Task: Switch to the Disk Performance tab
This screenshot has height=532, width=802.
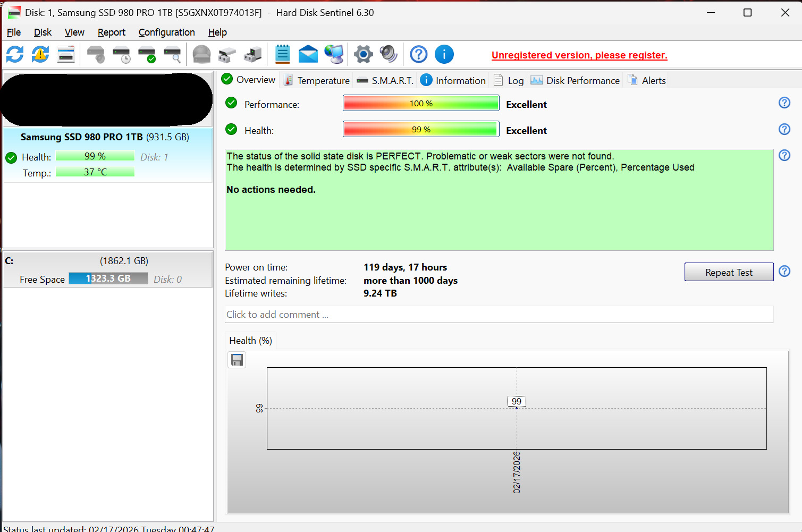Action: [575, 80]
